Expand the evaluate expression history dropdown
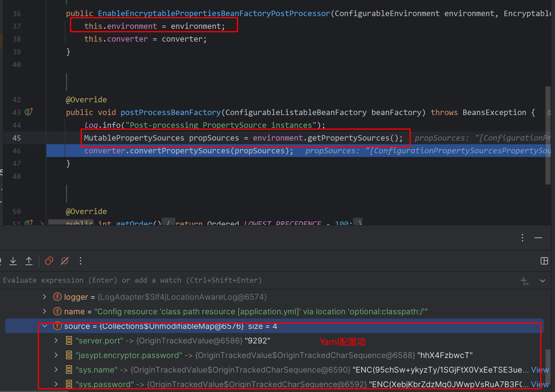 point(543,281)
